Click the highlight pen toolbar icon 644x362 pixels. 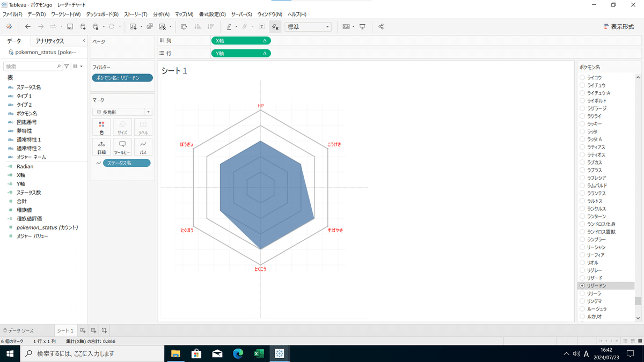tap(229, 26)
